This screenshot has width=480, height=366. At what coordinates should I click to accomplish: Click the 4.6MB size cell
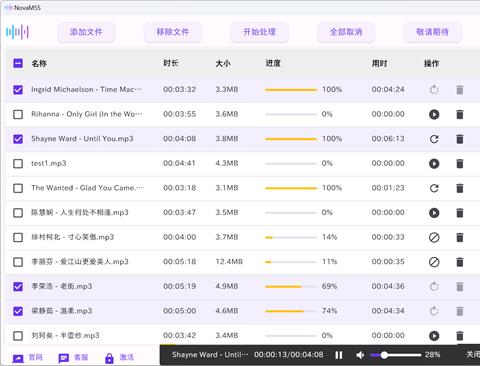(227, 311)
